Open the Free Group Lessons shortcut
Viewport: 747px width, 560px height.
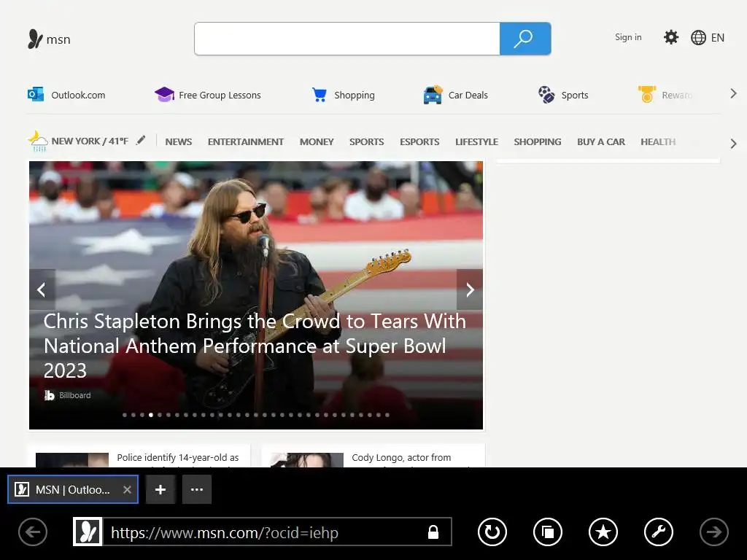[x=208, y=95]
